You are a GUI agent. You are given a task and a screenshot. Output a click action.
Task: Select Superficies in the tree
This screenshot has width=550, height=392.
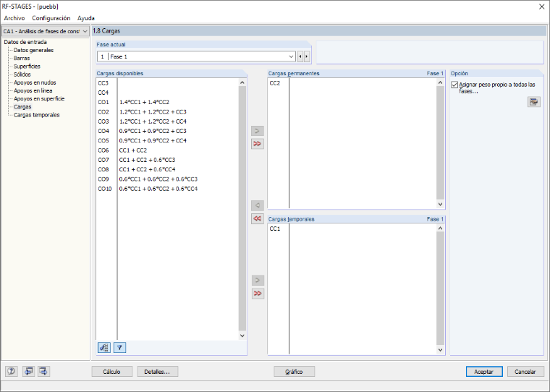click(x=27, y=67)
